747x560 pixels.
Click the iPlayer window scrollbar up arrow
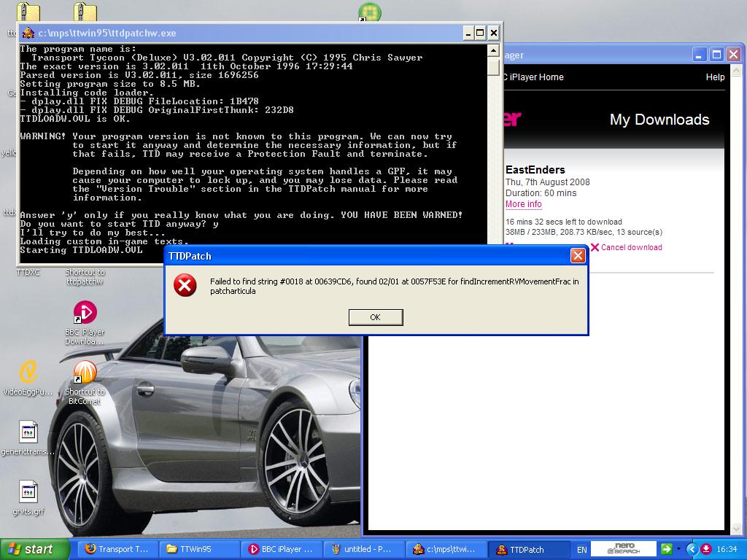click(x=736, y=71)
